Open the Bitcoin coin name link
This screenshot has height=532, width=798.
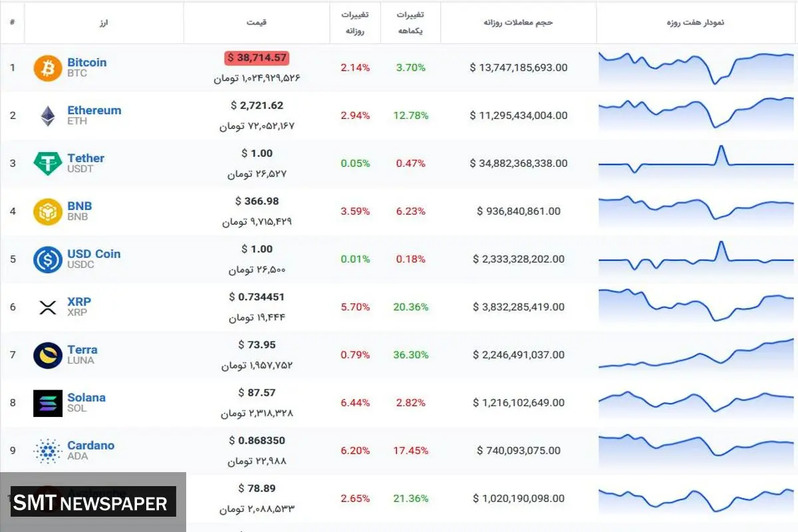tap(86, 63)
